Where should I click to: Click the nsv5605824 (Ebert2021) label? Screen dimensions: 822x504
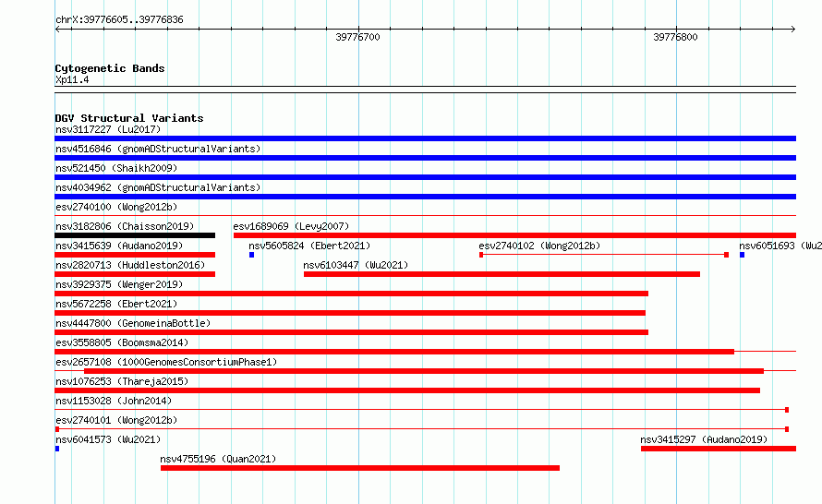(309, 246)
